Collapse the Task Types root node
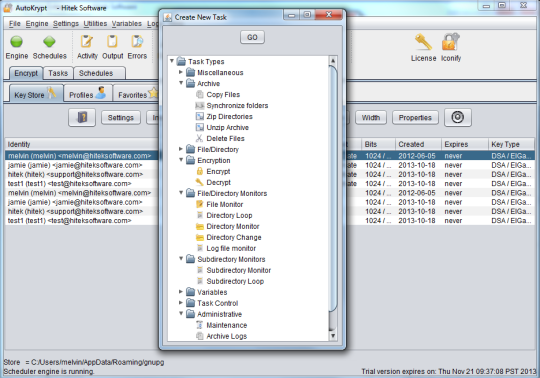The image size is (540, 378). [x=172, y=61]
